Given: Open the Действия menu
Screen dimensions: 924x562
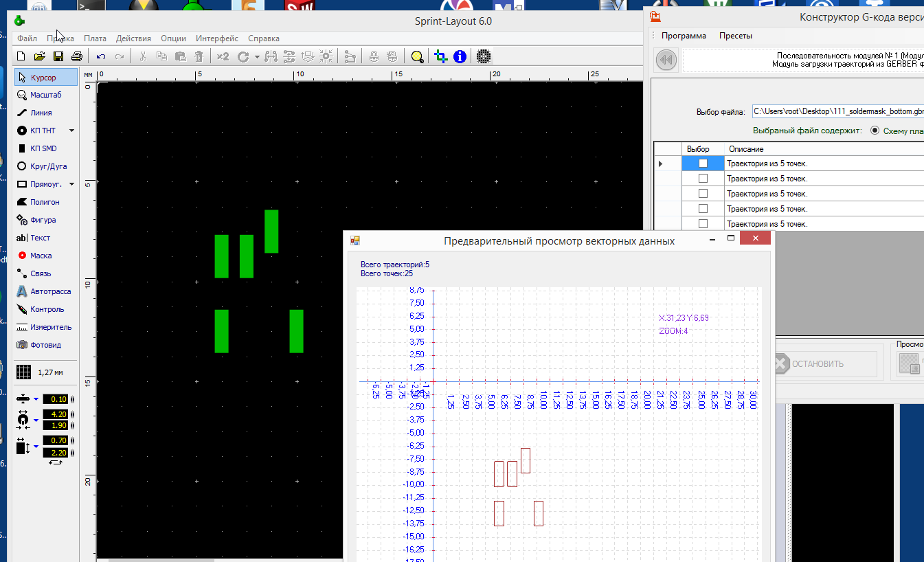Looking at the screenshot, I should coord(133,38).
